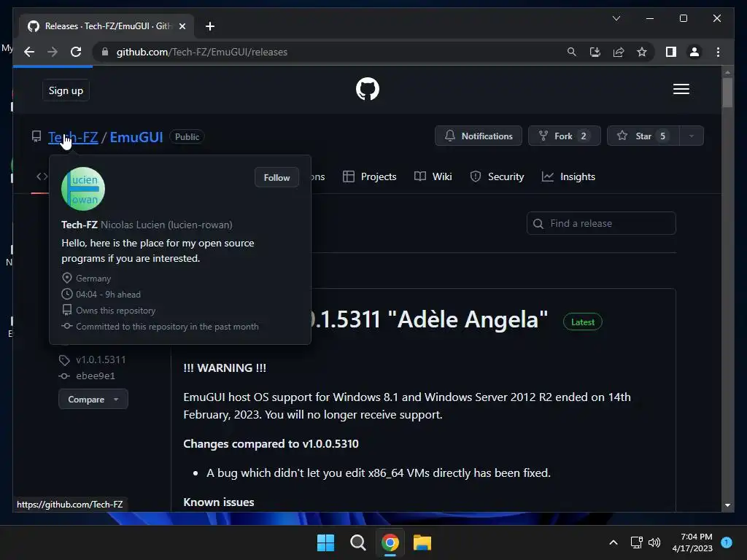Show hidden system tray icons
747x560 pixels.
614,542
